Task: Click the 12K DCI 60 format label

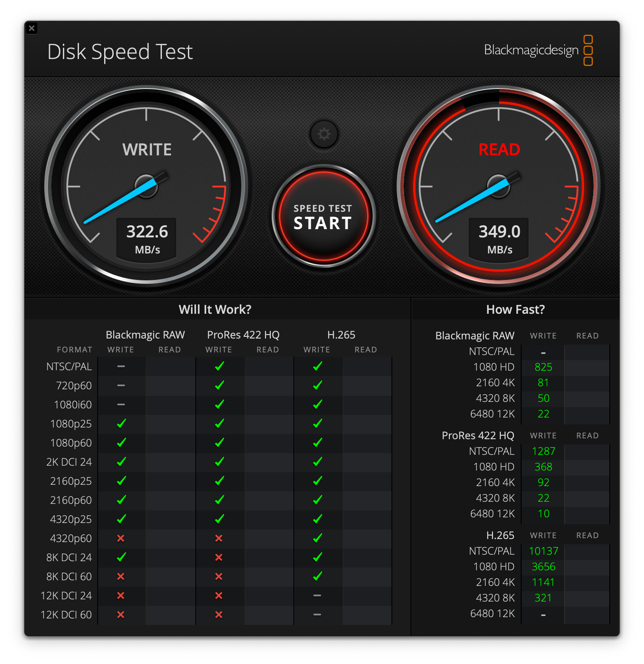Action: tap(66, 615)
